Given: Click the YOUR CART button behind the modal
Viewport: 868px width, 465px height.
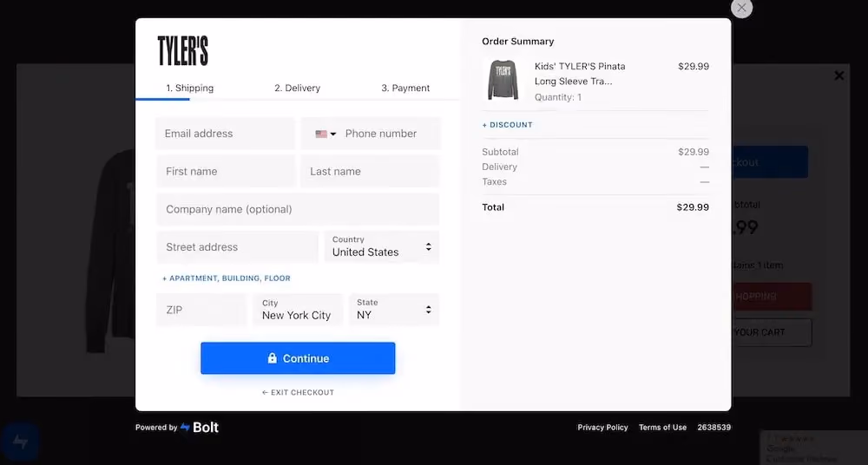Looking at the screenshot, I should coord(772,332).
